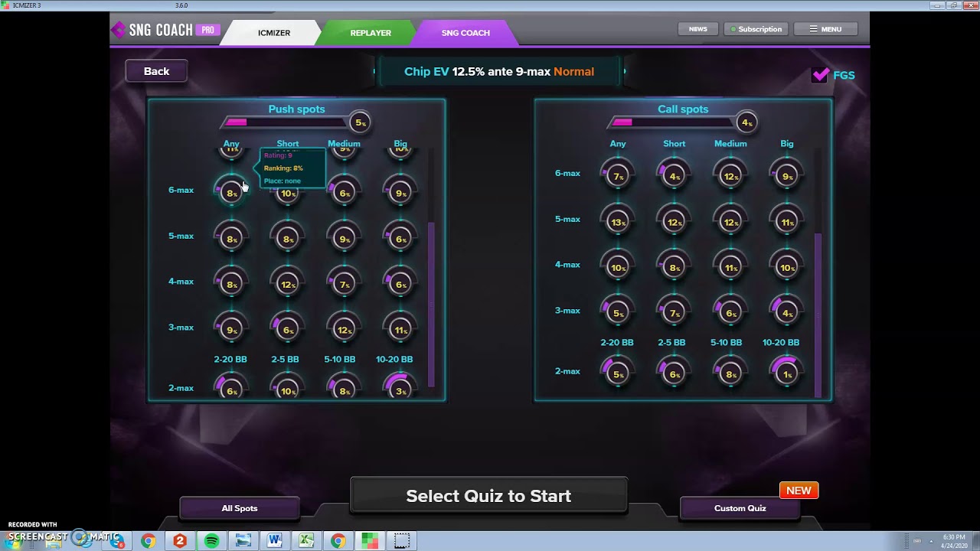This screenshot has height=551, width=980.
Task: Go to previous quiz mode via left arrow
Action: (375, 71)
